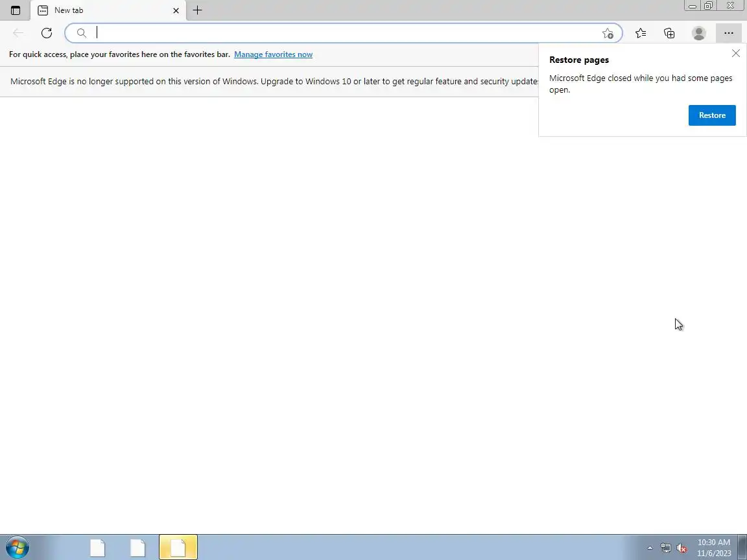Minimize the Edge window
The width and height of the screenshot is (747, 560).
(x=693, y=6)
